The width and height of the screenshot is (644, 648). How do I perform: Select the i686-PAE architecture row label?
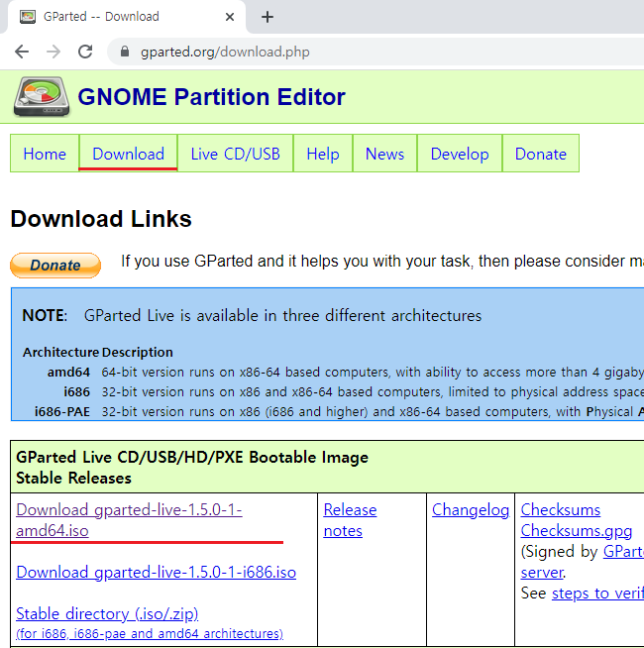click(62, 411)
